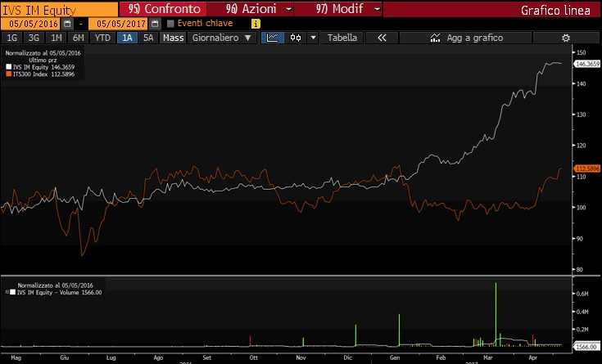The height and width of the screenshot is (364, 602).
Task: Select the 1A time range
Action: click(x=127, y=38)
